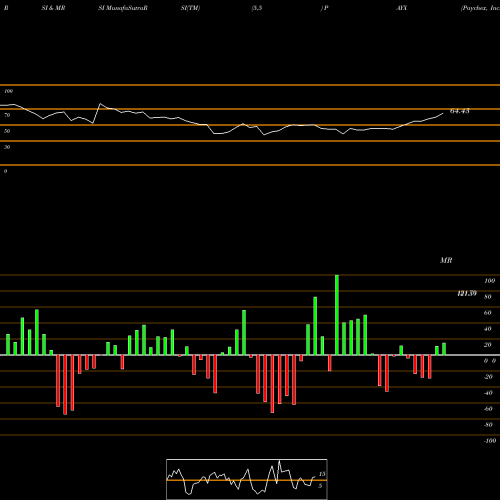This screenshot has height=500, width=500.
Task: Click the 15 label in the mini chart
Action: (322, 474)
